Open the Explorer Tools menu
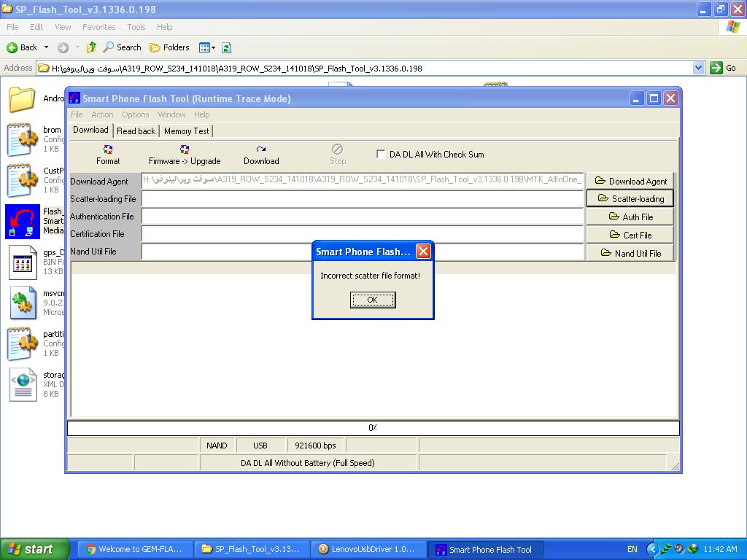Viewport: 747px width, 560px height. tap(136, 27)
